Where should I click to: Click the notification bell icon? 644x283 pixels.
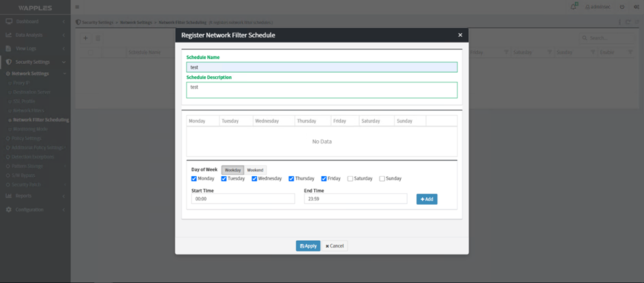(573, 7)
